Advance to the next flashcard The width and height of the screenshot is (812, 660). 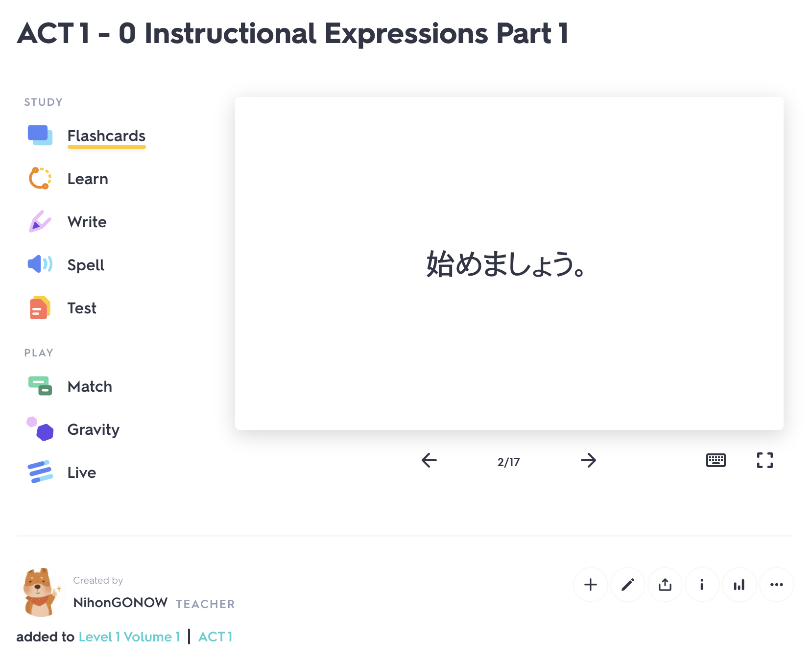(589, 460)
